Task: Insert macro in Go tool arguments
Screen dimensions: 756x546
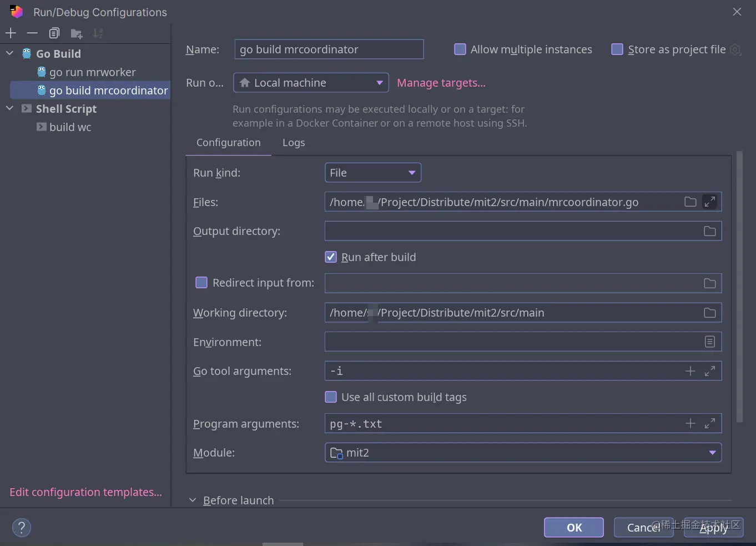Action: (690, 371)
